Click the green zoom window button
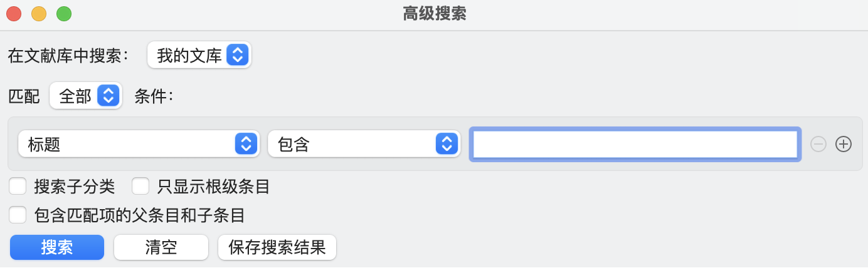Screen dimensions: 868x278 (x=64, y=13)
